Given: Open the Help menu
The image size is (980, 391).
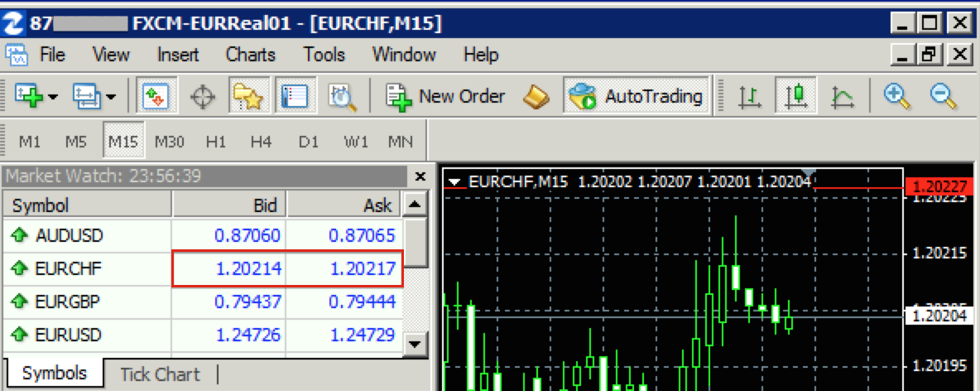Looking at the screenshot, I should (481, 55).
